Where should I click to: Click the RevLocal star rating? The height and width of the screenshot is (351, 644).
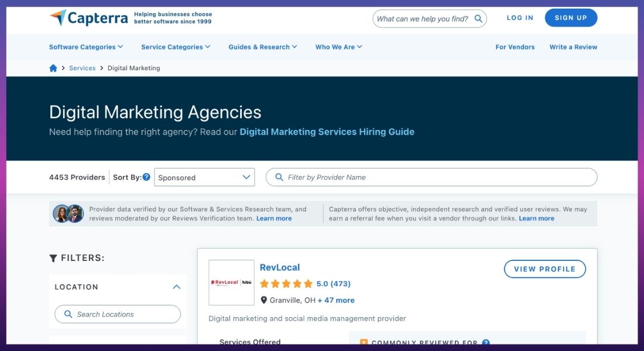coord(286,284)
